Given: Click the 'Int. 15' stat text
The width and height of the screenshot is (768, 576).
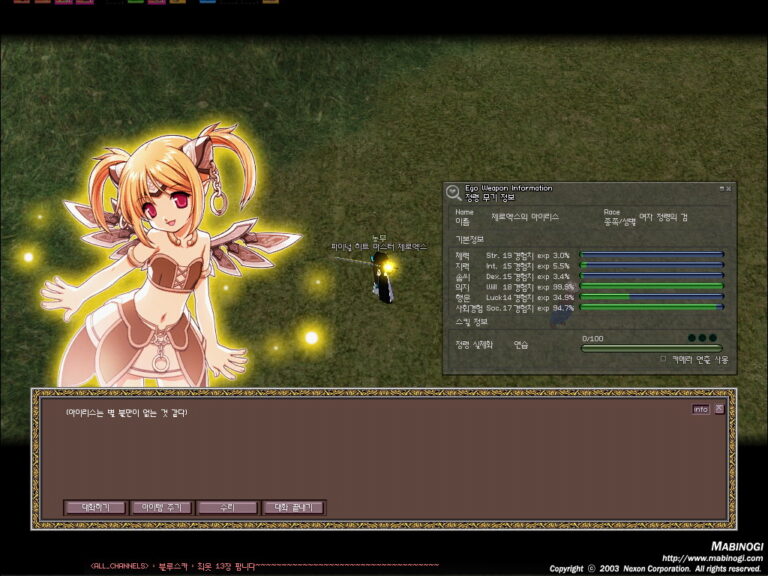Looking at the screenshot, I should coord(499,266).
